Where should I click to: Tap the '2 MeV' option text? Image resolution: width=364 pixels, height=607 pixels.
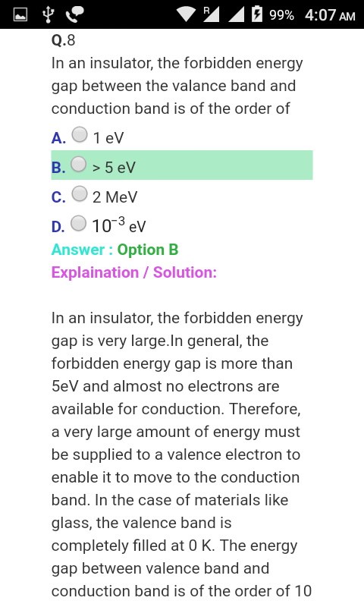coord(115,197)
